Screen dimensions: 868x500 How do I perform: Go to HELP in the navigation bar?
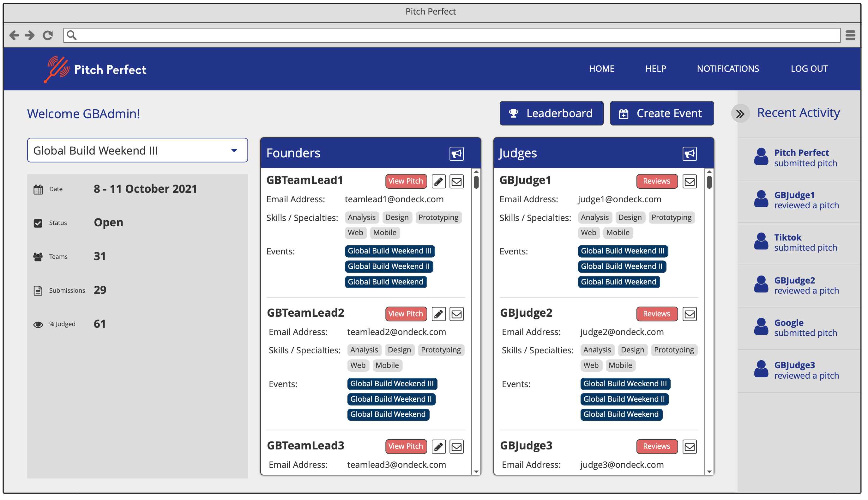[655, 69]
